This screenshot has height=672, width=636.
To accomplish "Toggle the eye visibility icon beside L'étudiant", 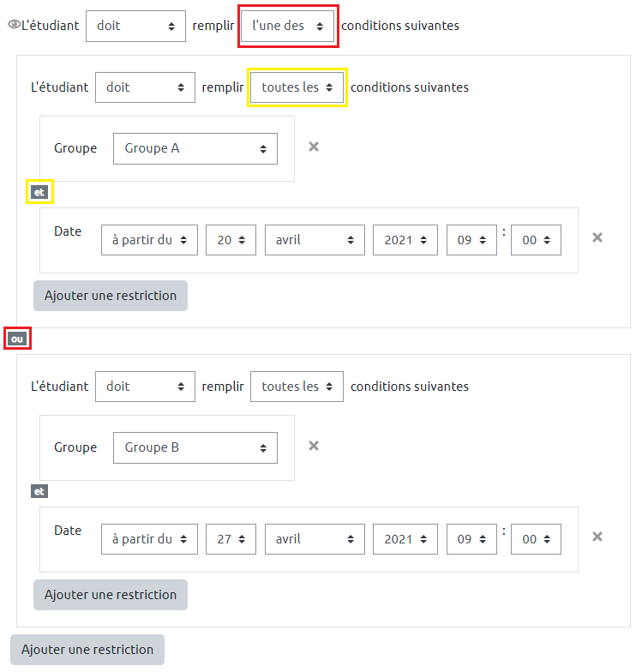I will tap(13, 26).
